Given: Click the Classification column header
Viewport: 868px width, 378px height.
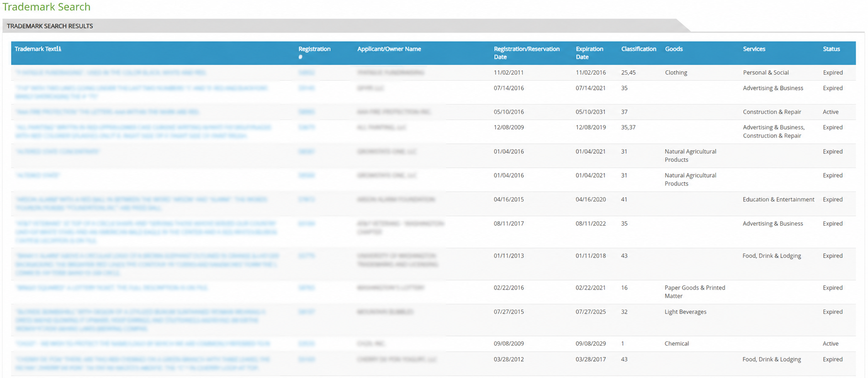Looking at the screenshot, I should pyautogui.click(x=639, y=49).
